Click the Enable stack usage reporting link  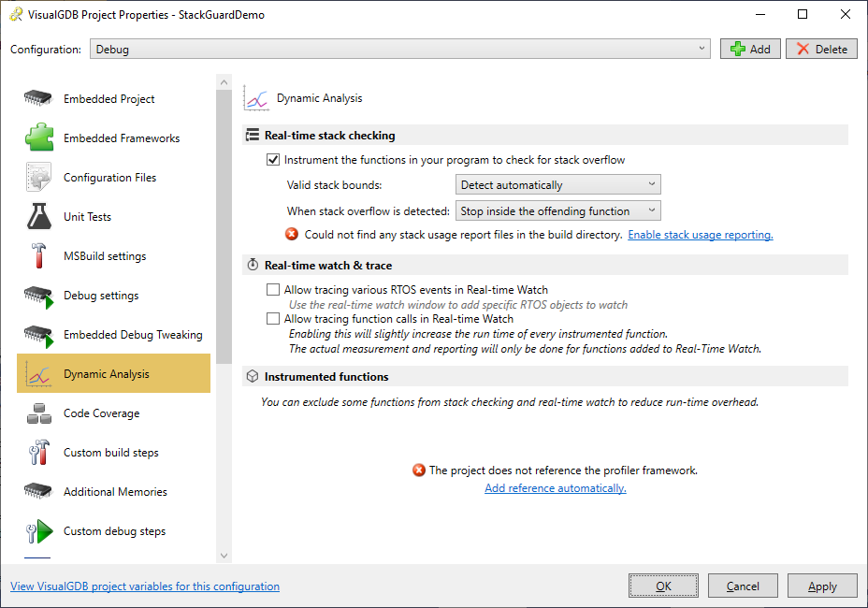click(x=700, y=235)
